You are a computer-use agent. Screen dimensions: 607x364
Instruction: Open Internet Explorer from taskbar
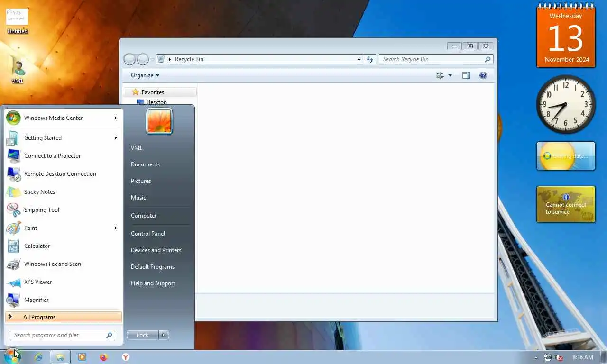[38, 357]
